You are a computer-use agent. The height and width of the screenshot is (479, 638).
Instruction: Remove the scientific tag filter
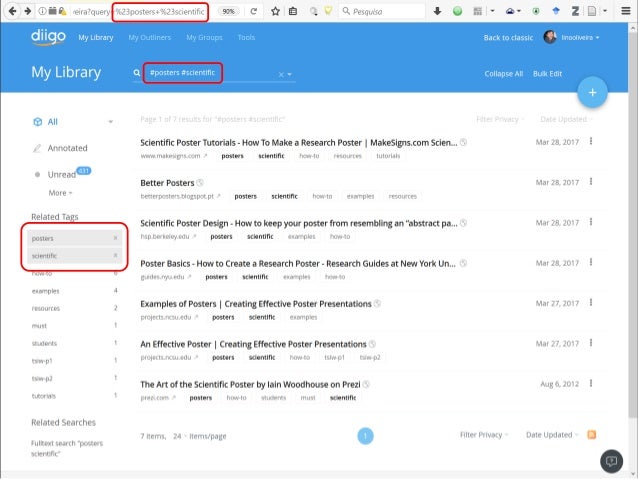tap(115, 256)
